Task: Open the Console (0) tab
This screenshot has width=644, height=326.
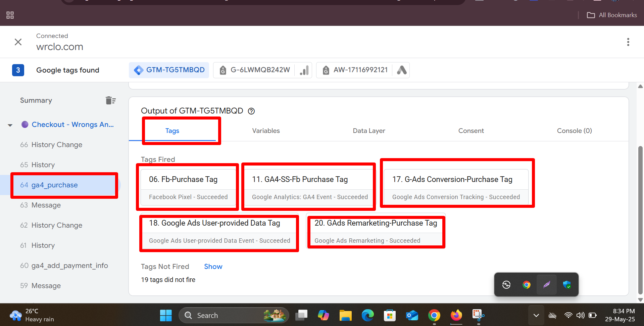Action: click(574, 131)
